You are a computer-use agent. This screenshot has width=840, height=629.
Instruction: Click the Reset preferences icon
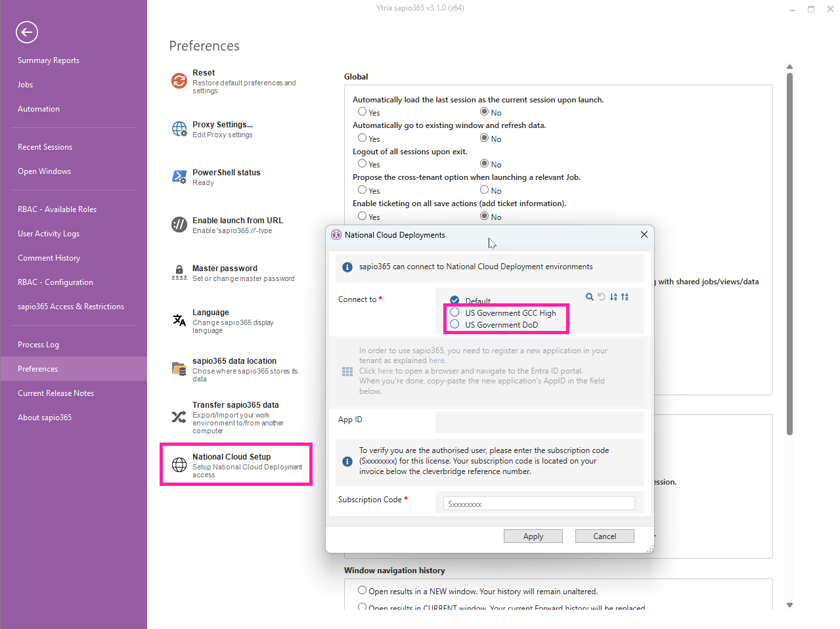coord(179,81)
